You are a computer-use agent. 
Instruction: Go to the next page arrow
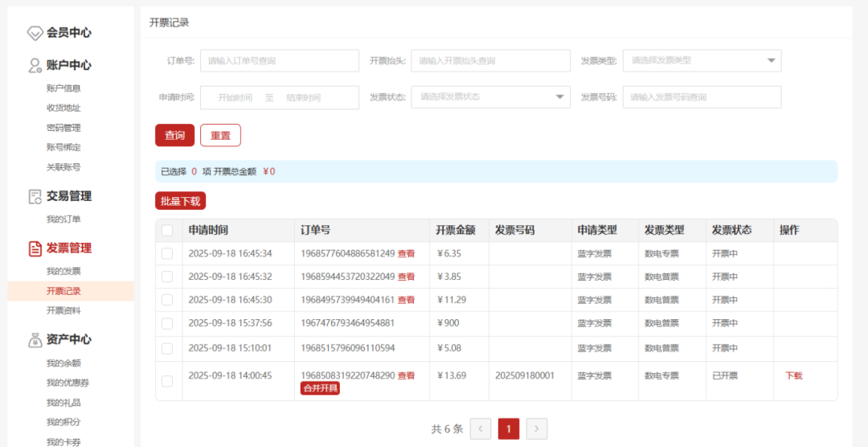(x=537, y=429)
